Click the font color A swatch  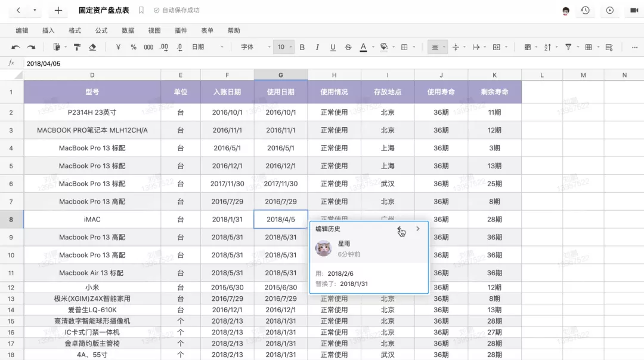(363, 47)
